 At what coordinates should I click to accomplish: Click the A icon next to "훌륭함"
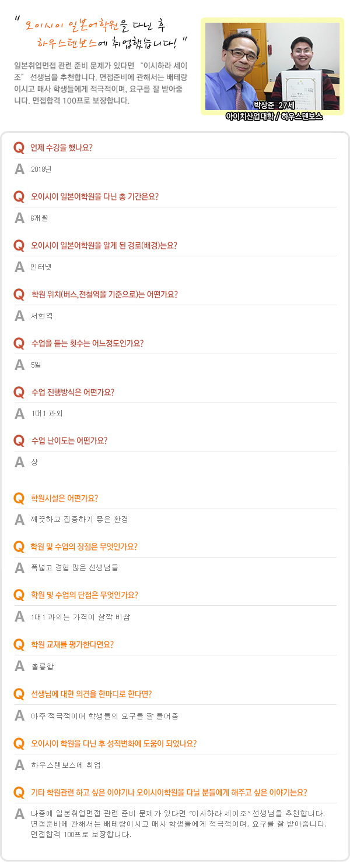[x=20, y=666]
